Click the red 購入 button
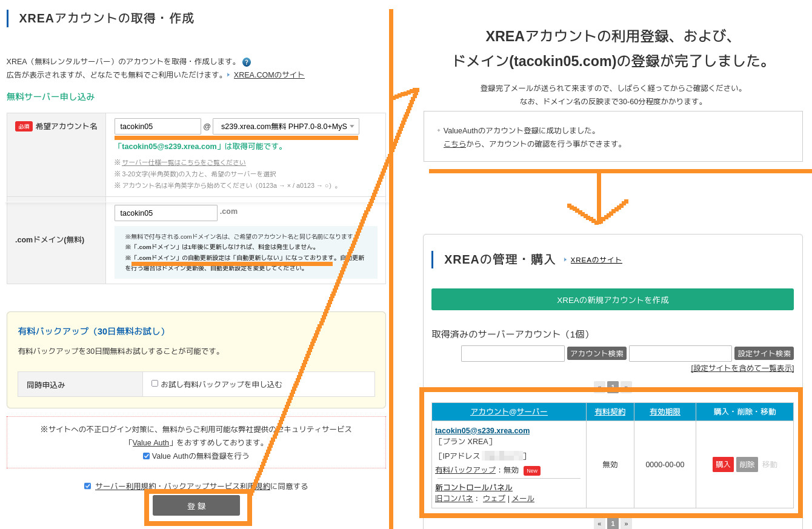 pos(723,464)
